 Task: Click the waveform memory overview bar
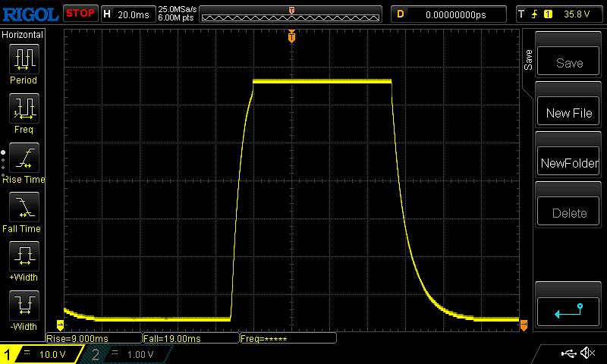(291, 14)
